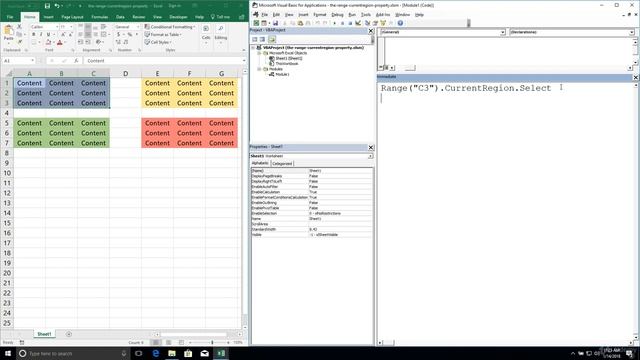Open Microsoft Edge from taskbar

pos(156,353)
